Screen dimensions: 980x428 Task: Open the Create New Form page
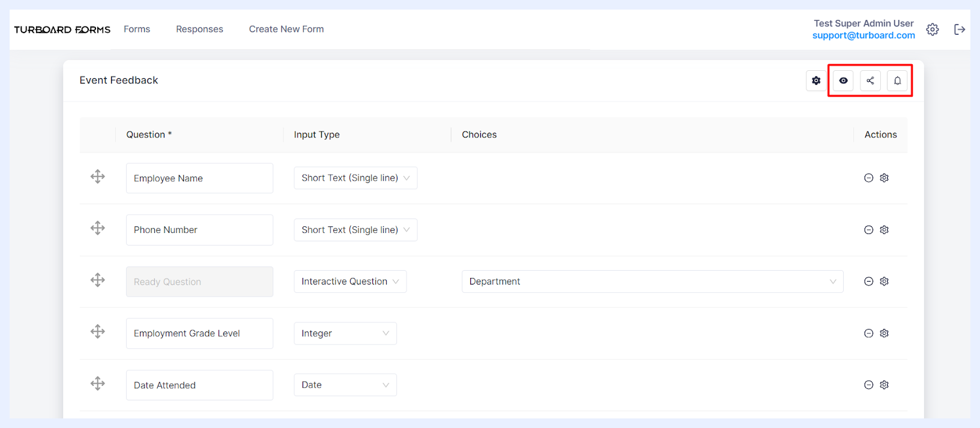[286, 29]
